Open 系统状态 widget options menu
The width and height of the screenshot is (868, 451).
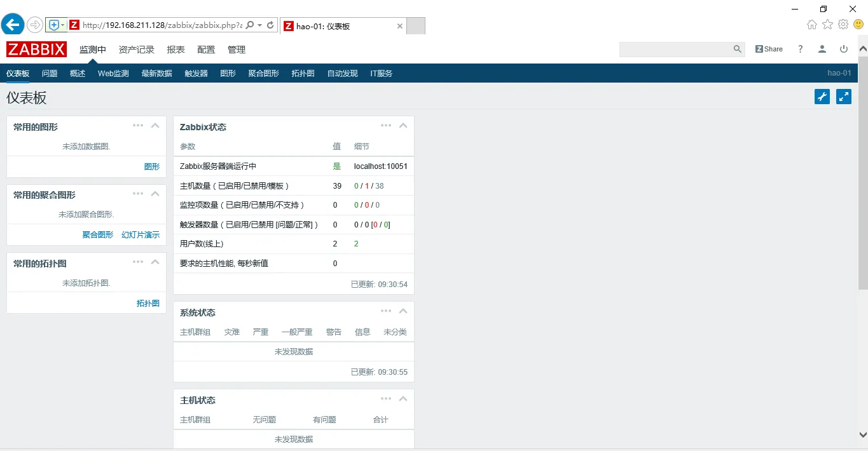click(386, 311)
